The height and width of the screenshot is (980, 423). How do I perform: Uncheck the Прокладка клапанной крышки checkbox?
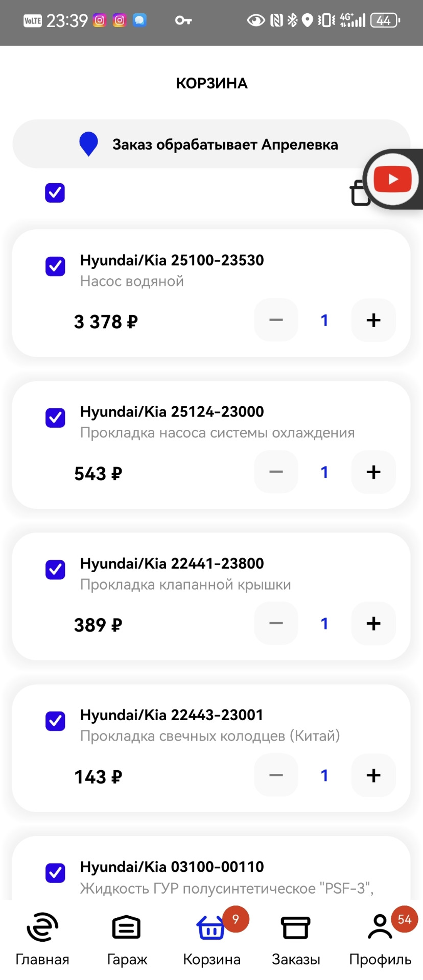55,569
